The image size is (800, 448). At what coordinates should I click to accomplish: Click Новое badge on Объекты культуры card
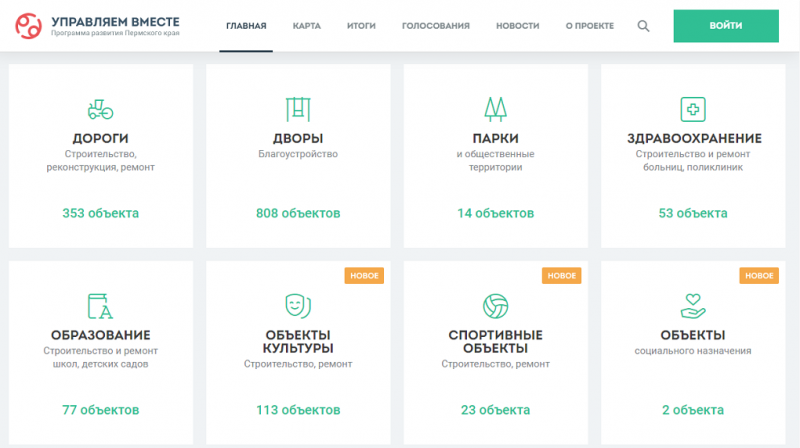[x=364, y=276]
